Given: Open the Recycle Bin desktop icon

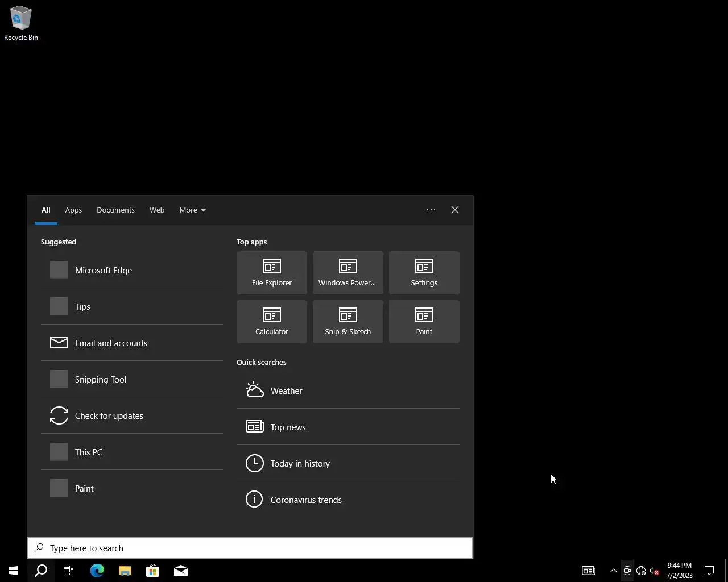Looking at the screenshot, I should point(21,23).
